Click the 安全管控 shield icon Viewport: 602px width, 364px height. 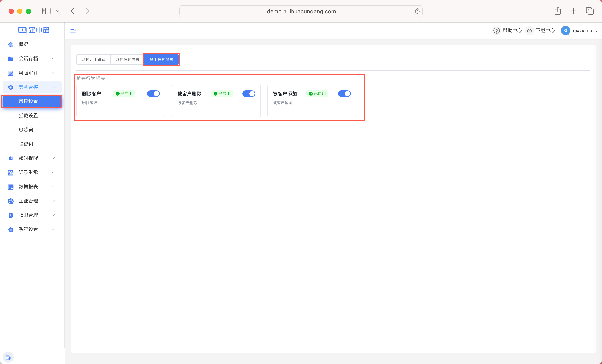pyautogui.click(x=11, y=87)
